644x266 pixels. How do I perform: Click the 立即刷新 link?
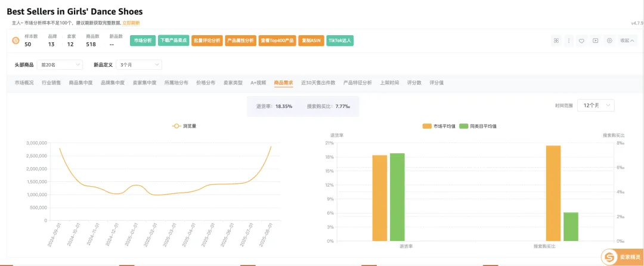[131, 23]
